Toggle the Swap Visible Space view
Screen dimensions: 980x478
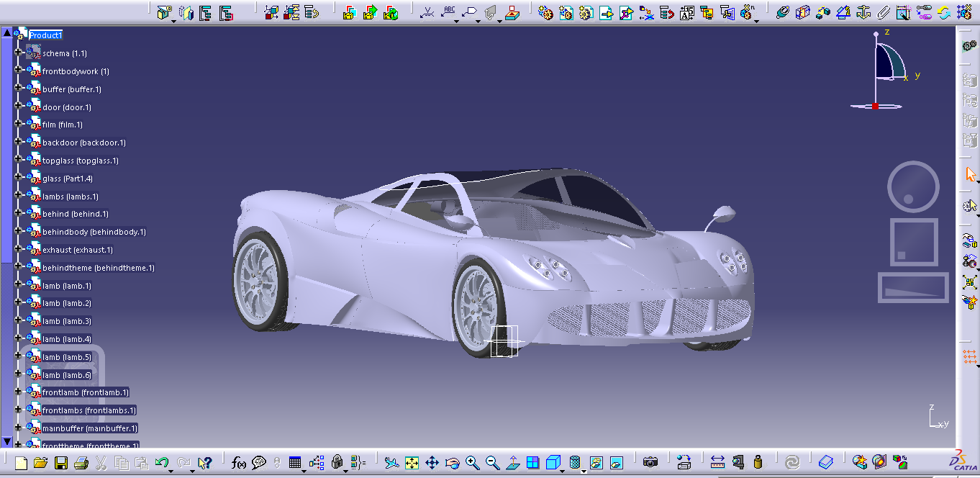pyautogui.click(x=617, y=462)
